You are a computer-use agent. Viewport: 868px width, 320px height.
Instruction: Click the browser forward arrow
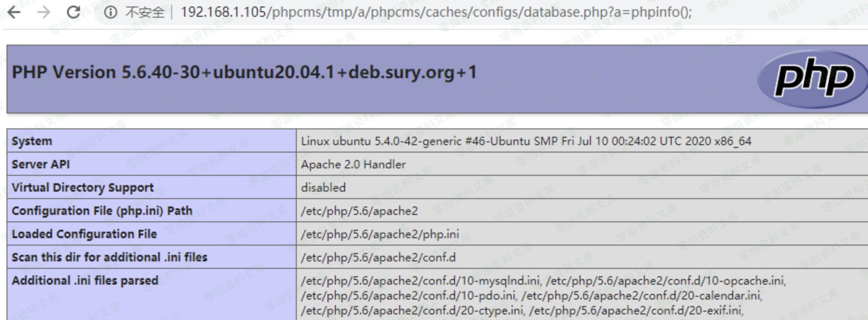click(x=43, y=12)
